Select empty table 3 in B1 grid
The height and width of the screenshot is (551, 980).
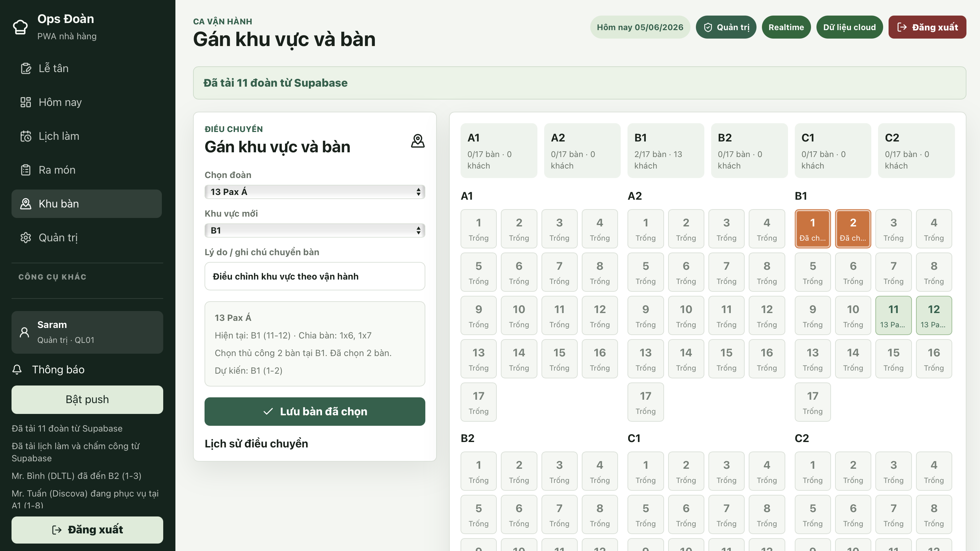tap(893, 229)
